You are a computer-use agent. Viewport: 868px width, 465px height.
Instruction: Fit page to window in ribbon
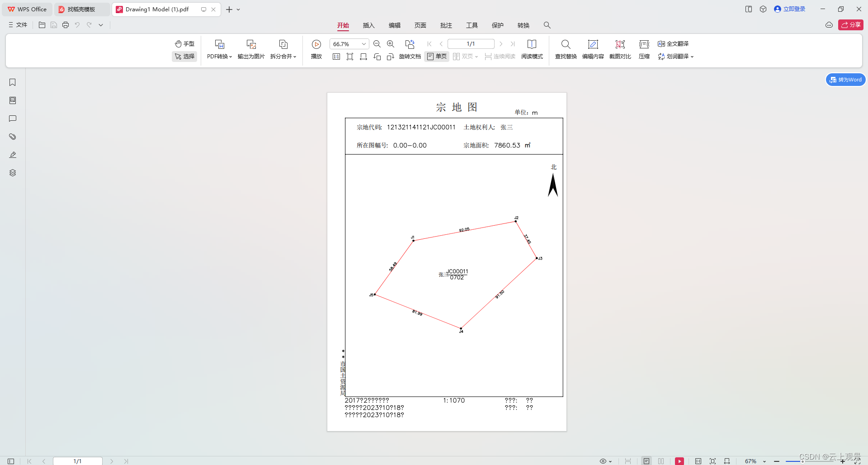coord(350,57)
